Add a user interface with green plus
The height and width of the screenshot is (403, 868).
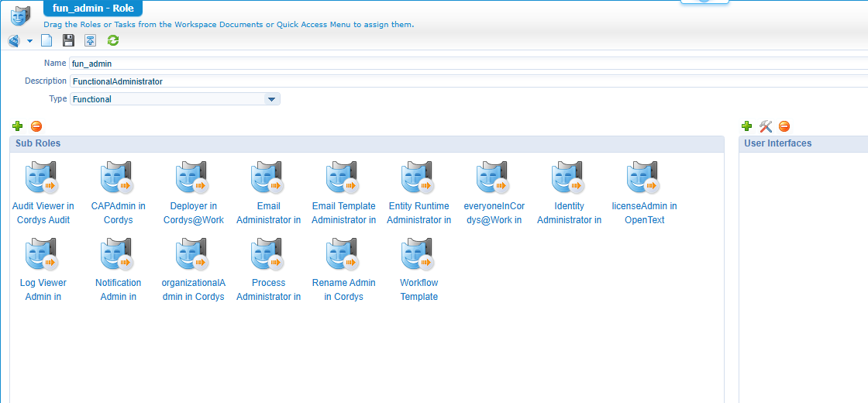[746, 126]
